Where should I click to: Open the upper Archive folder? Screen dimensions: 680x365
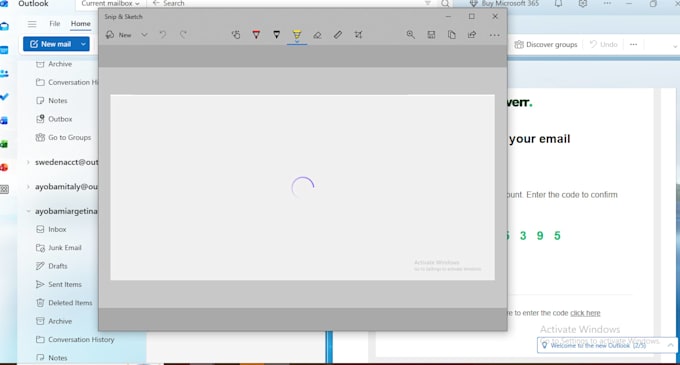point(54,64)
